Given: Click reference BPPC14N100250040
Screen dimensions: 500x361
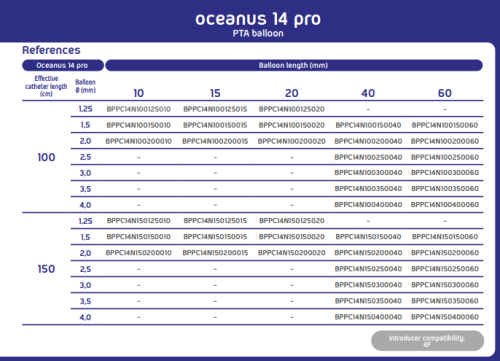Looking at the screenshot, I should click(x=368, y=157).
